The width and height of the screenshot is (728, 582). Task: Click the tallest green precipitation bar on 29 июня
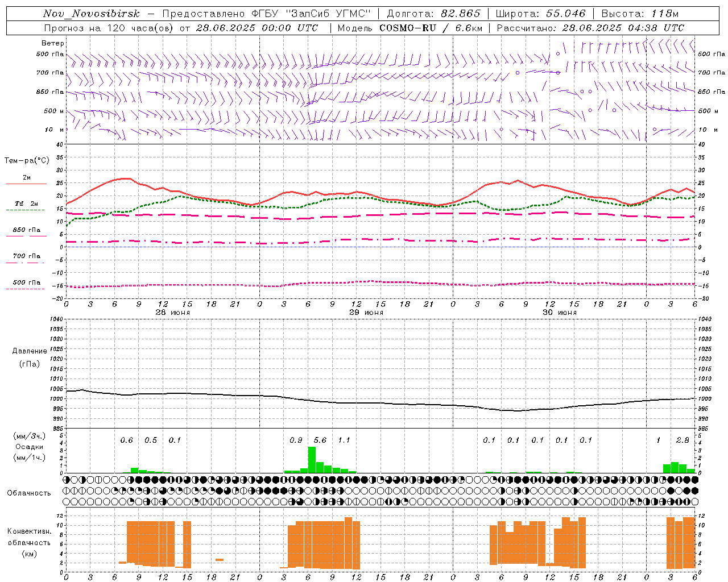tap(312, 460)
